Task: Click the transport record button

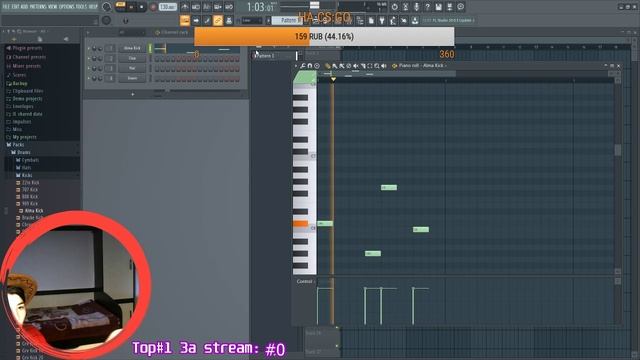Action: 153,7
